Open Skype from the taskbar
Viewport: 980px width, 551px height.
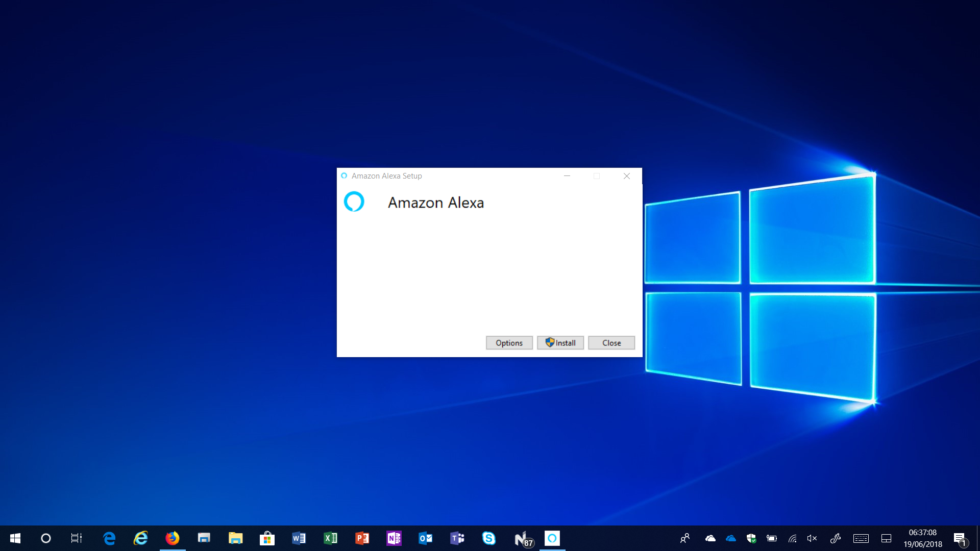(488, 538)
